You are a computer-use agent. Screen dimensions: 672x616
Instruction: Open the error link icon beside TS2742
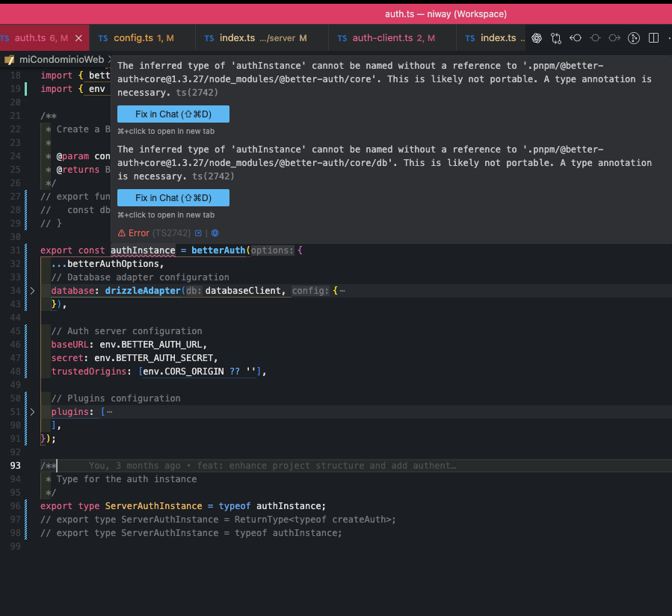coord(198,233)
